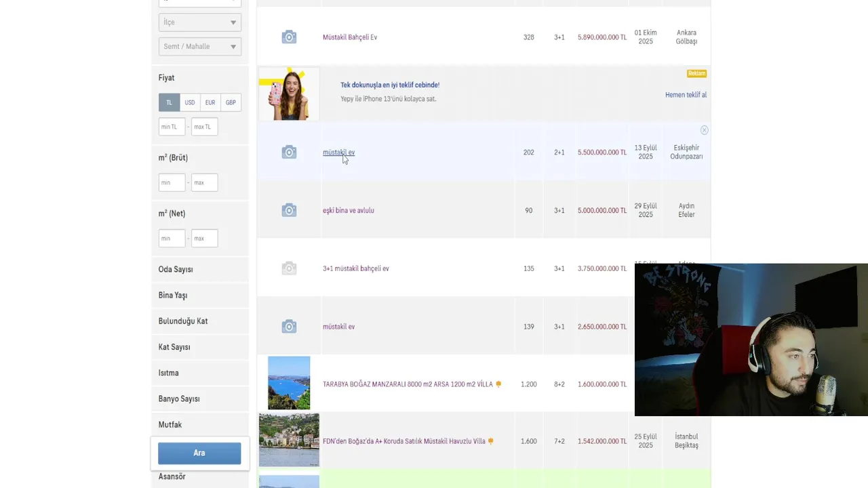Expand the Kat Sayısı filter
Viewport: 868px width, 488px height.
point(199,347)
